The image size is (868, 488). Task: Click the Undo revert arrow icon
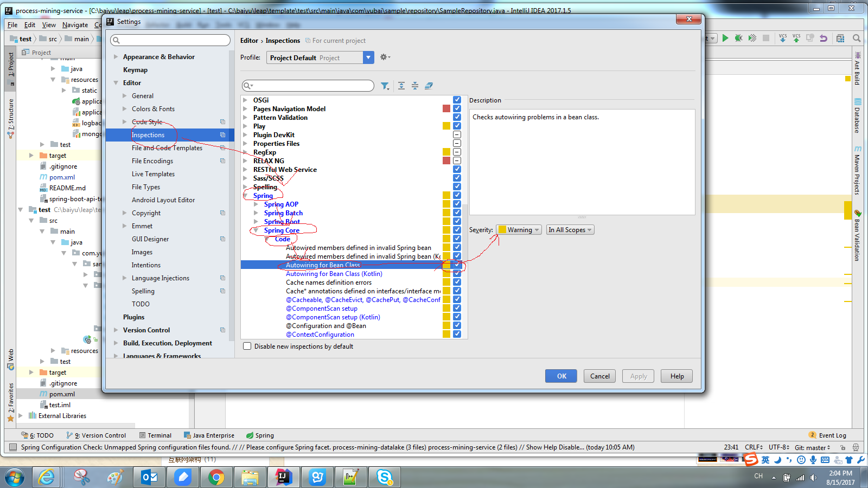coord(824,38)
